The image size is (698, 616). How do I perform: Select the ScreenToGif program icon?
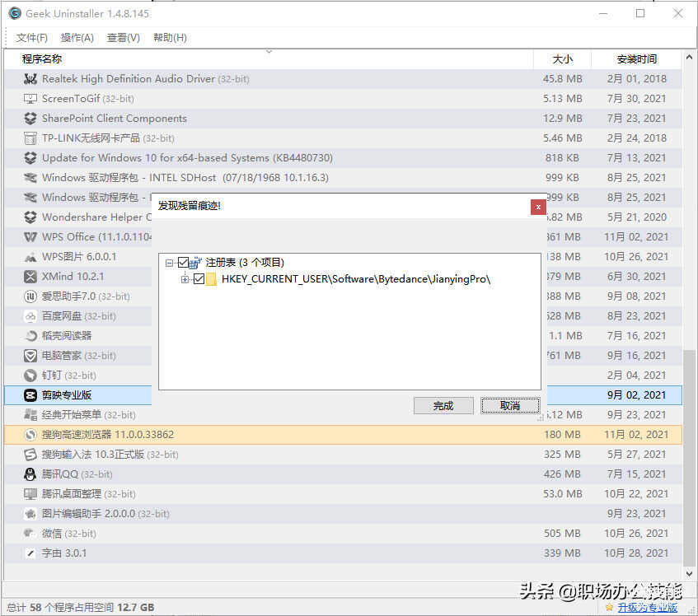pyautogui.click(x=30, y=99)
